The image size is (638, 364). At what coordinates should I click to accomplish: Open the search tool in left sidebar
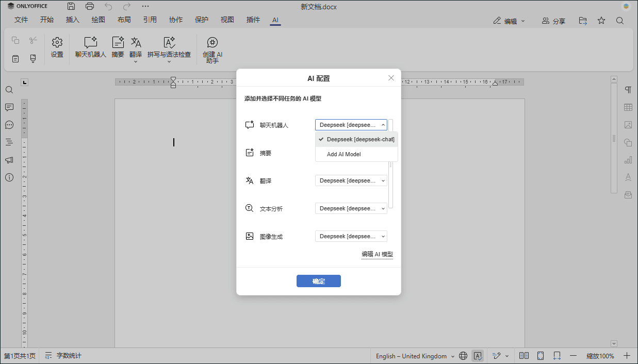coord(9,90)
